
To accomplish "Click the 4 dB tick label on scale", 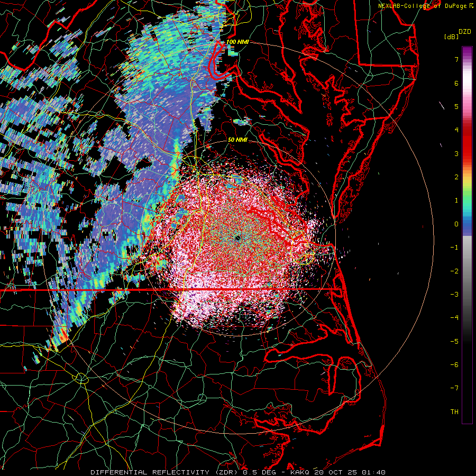I will coord(456,130).
